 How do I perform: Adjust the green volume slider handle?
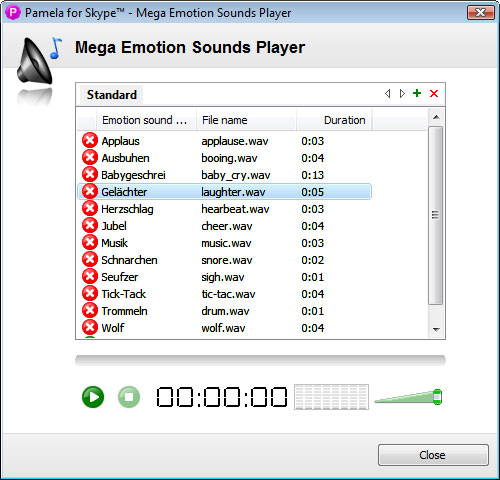coord(437,397)
